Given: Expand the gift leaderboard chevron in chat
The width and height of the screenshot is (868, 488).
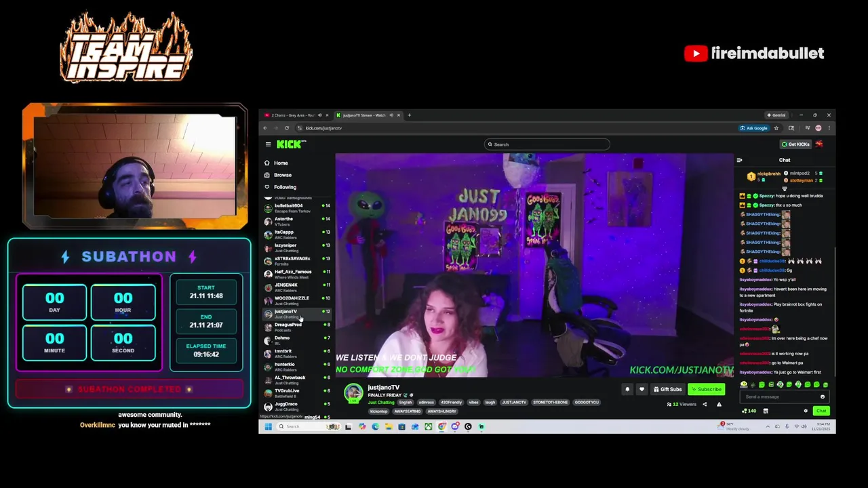Looking at the screenshot, I should point(784,188).
